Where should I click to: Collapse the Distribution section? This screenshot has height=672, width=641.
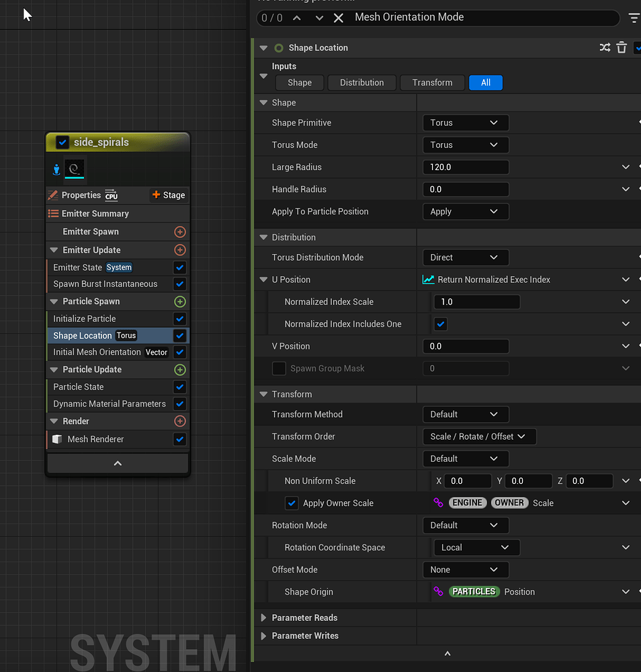263,237
